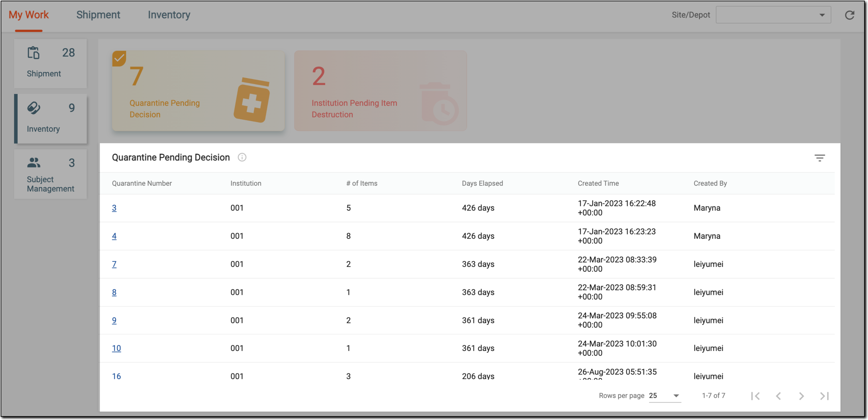Go to first page of results
Screen dimensions: 868x420
pos(755,396)
